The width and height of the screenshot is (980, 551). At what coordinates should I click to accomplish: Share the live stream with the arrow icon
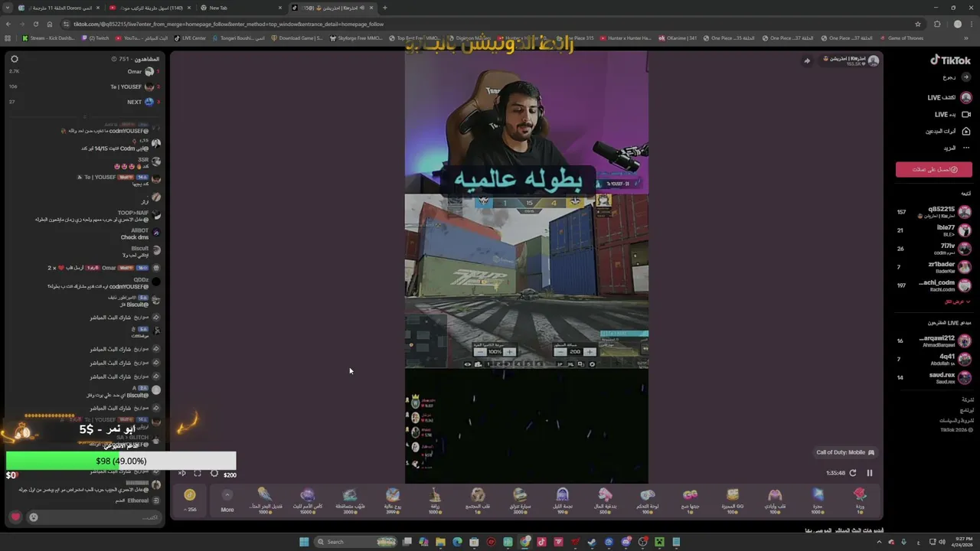coord(806,61)
